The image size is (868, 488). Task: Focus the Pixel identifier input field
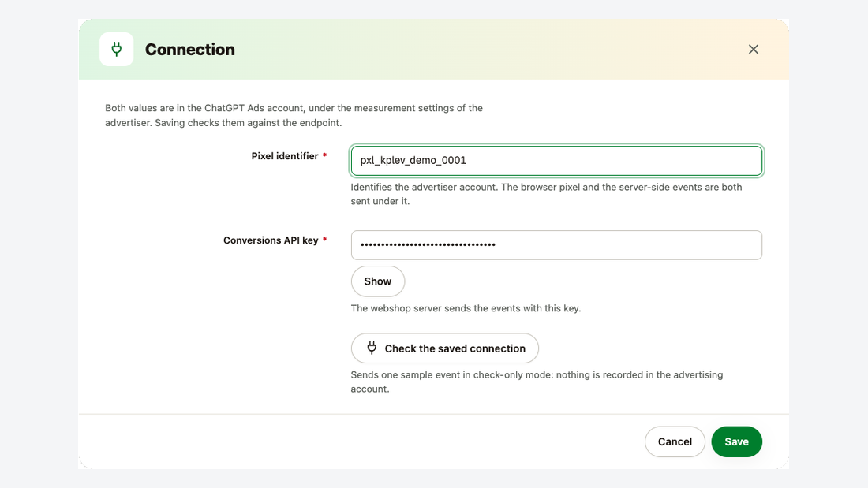(x=556, y=161)
